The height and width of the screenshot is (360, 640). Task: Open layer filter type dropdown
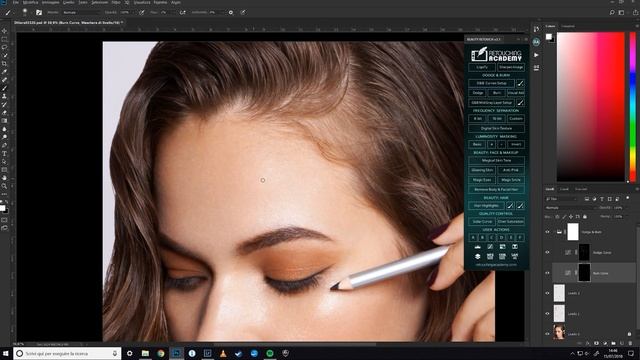[x=562, y=199]
